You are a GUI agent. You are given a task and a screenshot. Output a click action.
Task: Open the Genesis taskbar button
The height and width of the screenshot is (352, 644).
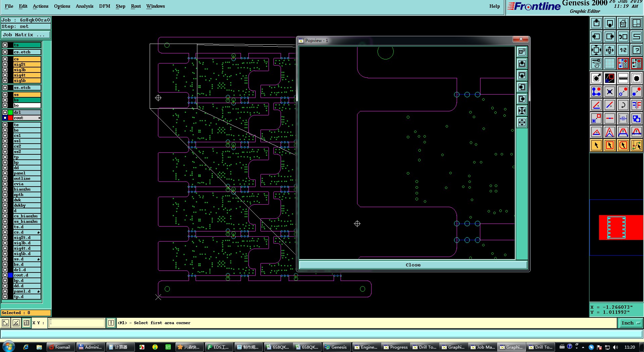pos(336,347)
